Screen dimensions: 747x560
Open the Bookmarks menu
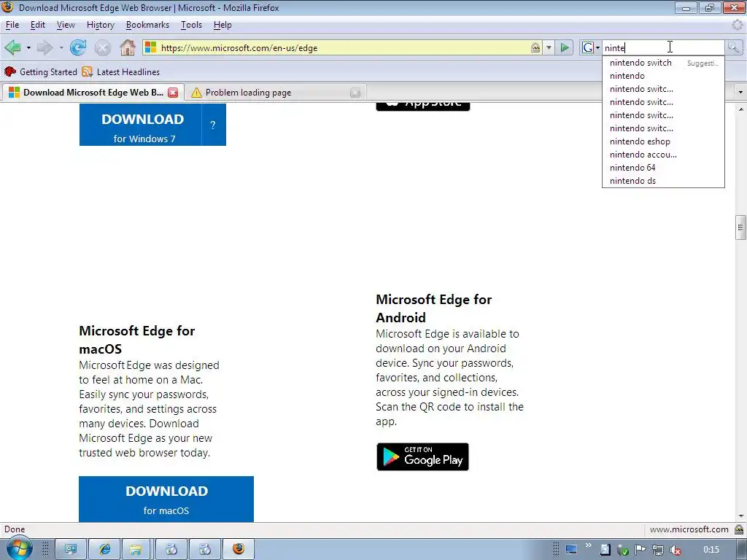[147, 25]
